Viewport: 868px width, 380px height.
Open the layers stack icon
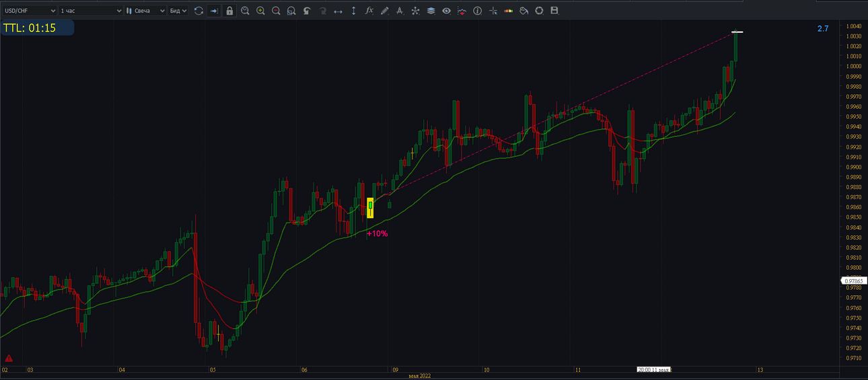point(431,11)
